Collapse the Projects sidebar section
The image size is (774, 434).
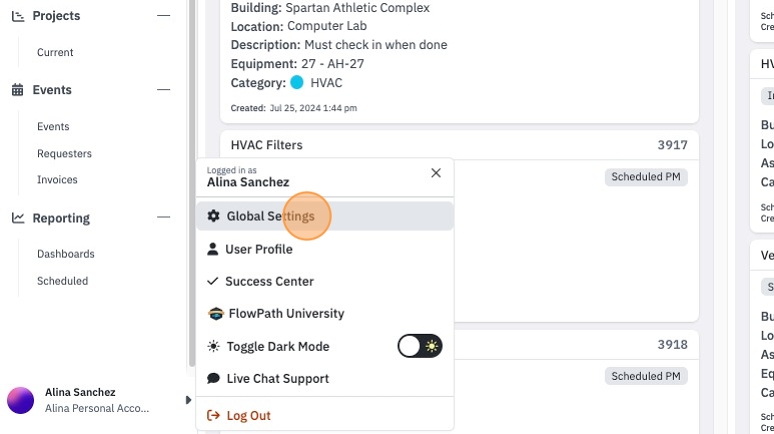pos(163,15)
